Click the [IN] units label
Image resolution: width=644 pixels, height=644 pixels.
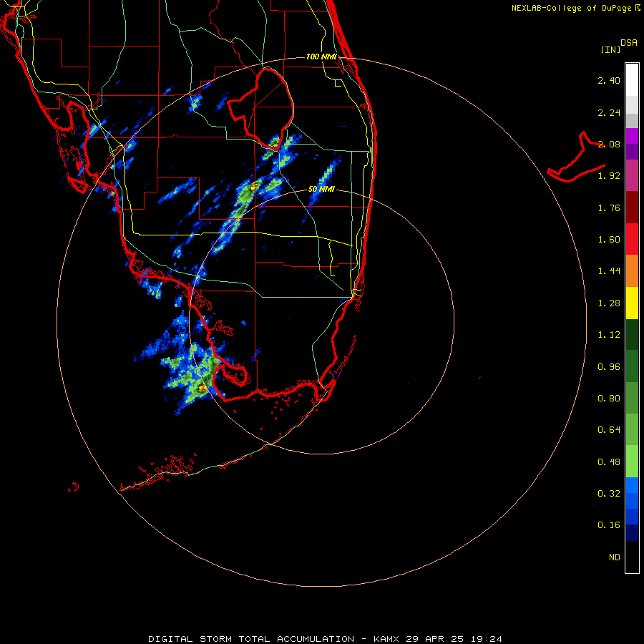click(610, 49)
